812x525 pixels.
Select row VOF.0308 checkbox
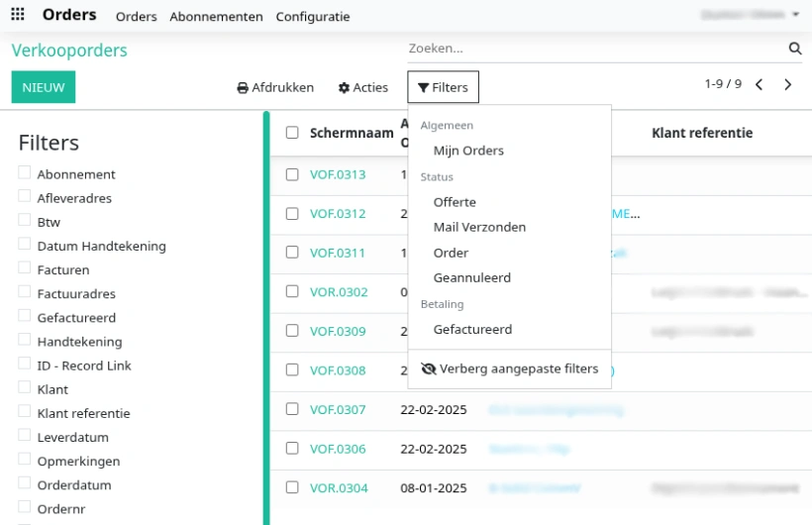292,370
